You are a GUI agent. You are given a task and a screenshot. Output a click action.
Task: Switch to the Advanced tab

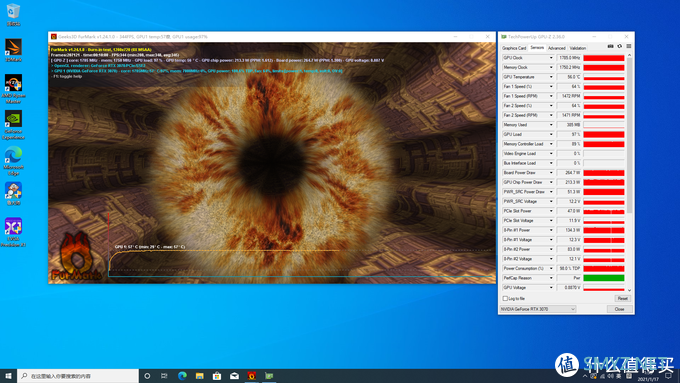(x=556, y=48)
